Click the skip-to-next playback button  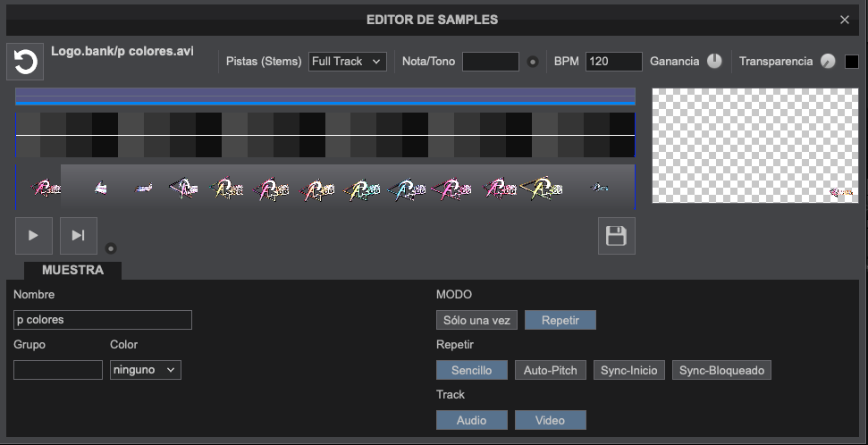click(78, 236)
